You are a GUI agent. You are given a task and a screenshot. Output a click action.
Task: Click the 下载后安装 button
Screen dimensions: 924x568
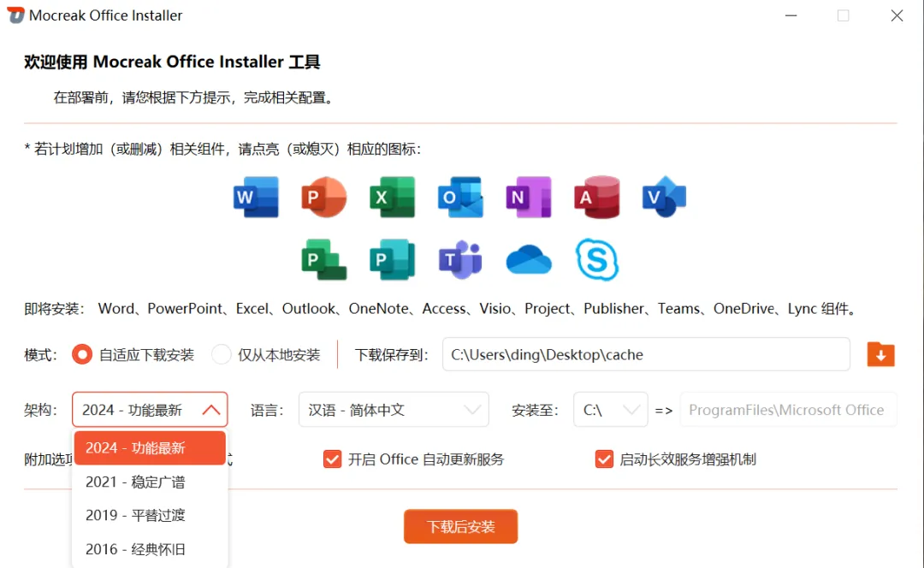[461, 527]
